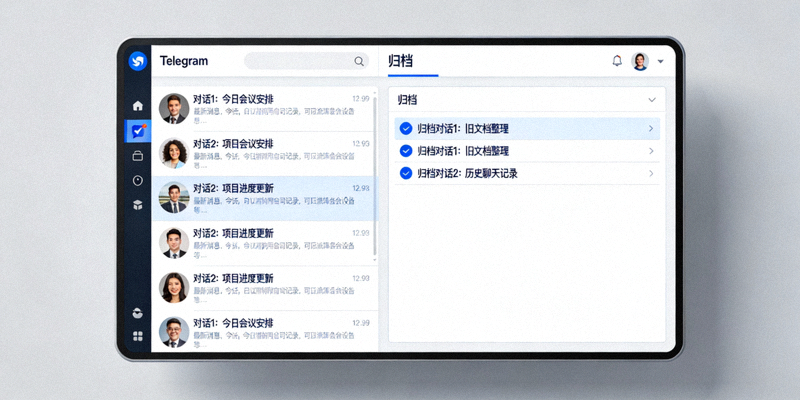Switch to the 归档 tab
The image size is (800, 400).
[x=400, y=61]
